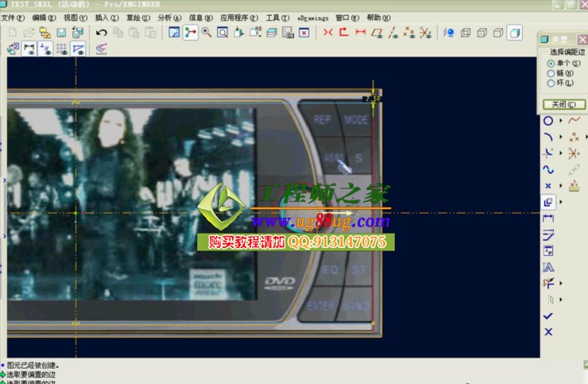Open the 草绘 (Sketch) menu
Screen dimensions: 588x384
(137, 17)
